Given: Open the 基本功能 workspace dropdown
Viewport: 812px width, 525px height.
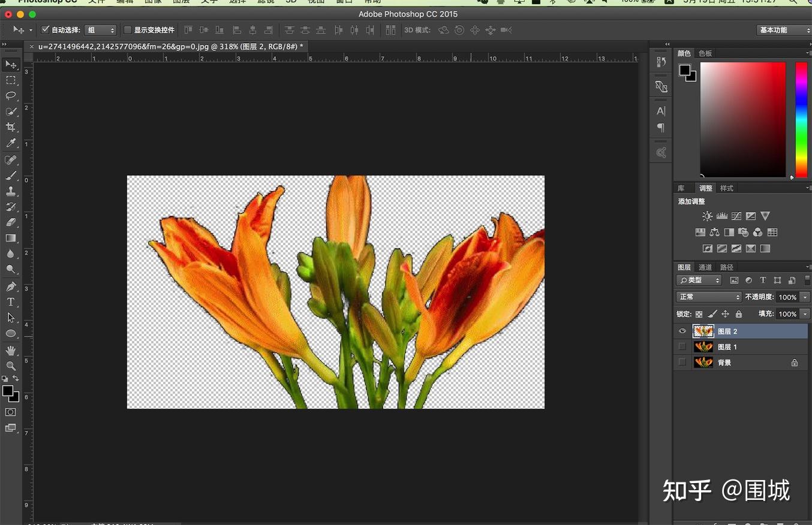Looking at the screenshot, I should click(784, 30).
